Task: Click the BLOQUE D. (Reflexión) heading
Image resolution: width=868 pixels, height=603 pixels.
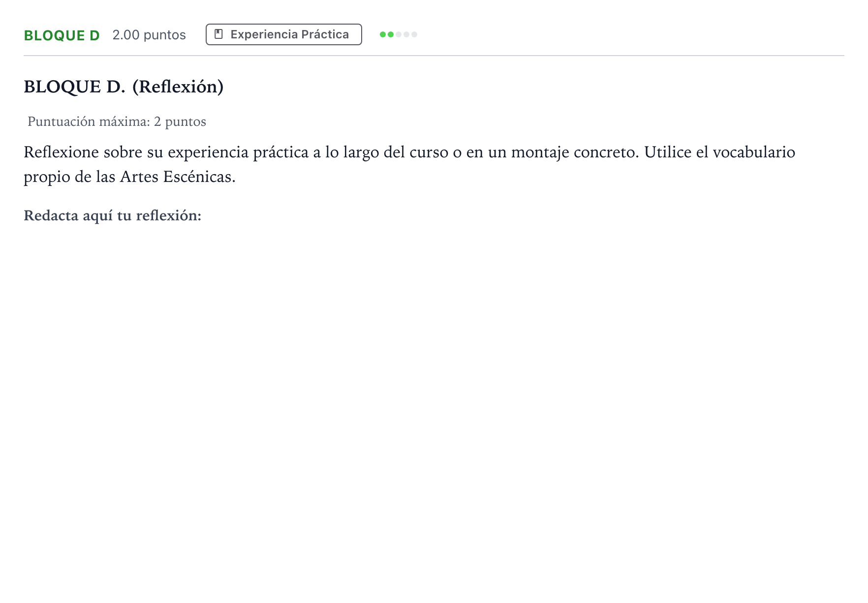Action: [124, 87]
